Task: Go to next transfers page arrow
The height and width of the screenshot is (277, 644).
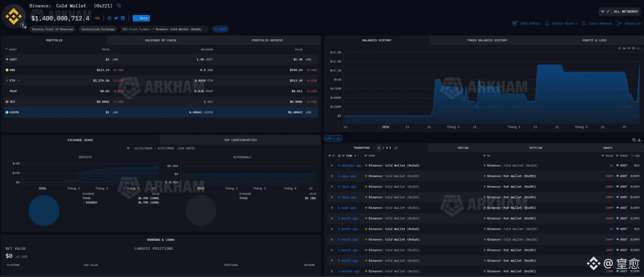Action: coord(391,148)
